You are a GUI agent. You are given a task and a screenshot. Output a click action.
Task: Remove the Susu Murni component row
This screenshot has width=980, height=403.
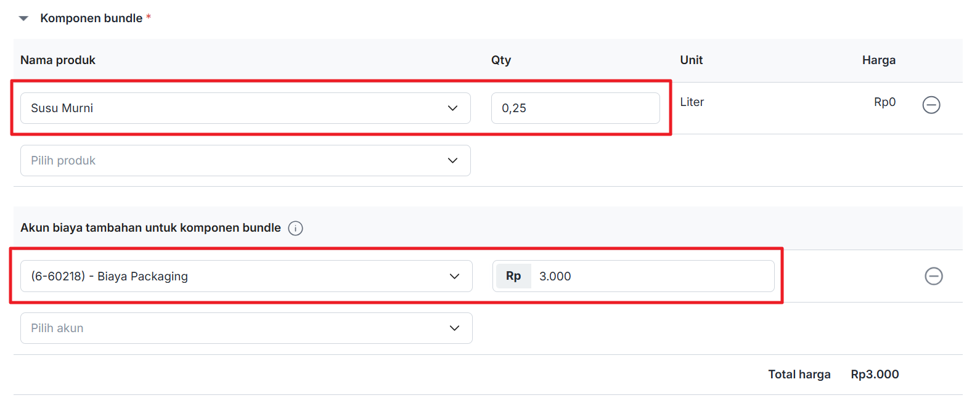(931, 105)
